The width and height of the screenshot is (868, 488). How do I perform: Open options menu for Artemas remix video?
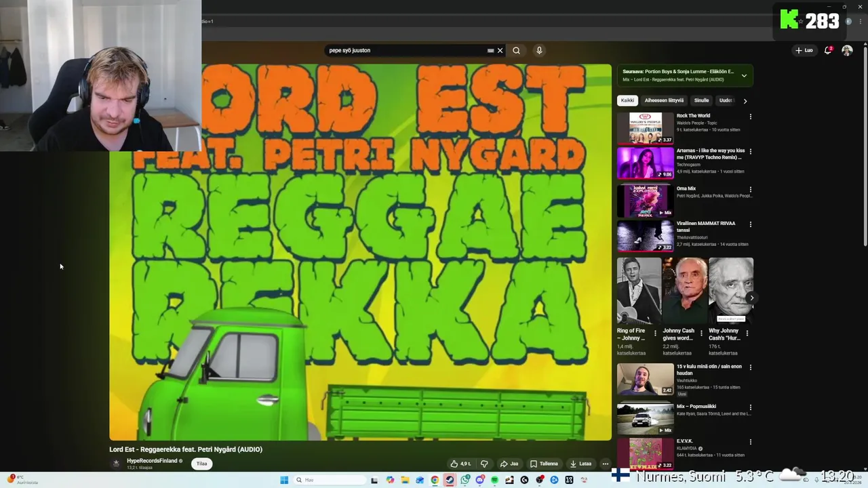pyautogui.click(x=750, y=151)
